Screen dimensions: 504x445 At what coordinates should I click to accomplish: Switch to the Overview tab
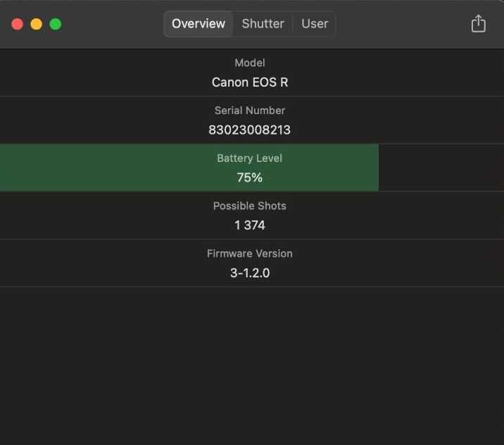pos(198,24)
